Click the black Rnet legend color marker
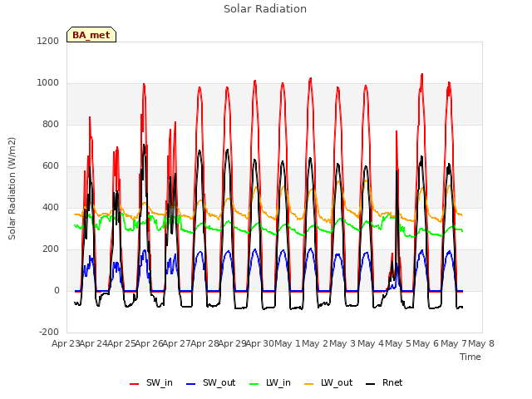Image resolution: width=532 pixels, height=399 pixels. coord(371,384)
